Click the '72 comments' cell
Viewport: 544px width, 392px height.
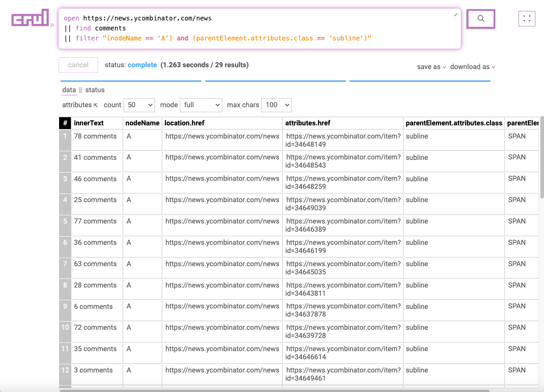[x=97, y=332]
